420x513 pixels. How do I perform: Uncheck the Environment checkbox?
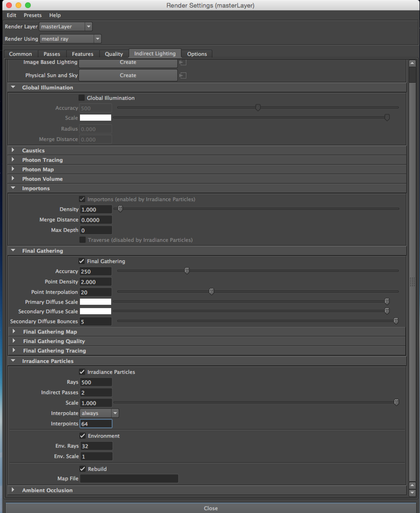coord(83,436)
